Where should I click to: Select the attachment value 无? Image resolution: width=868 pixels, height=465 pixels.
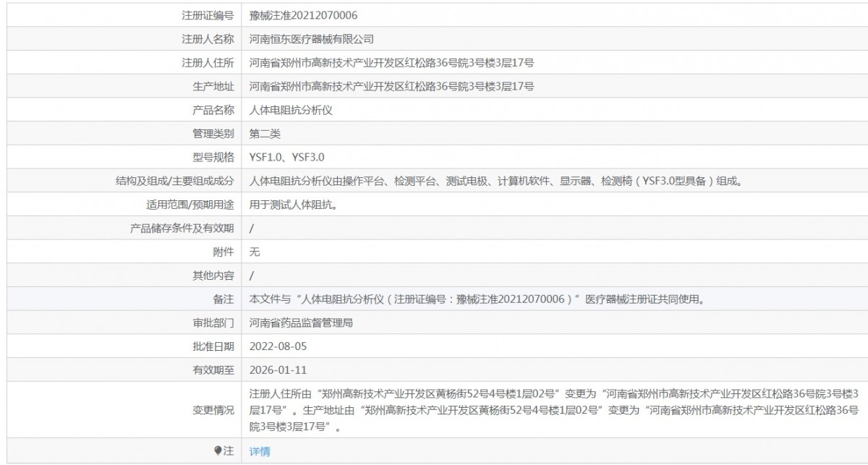pyautogui.click(x=254, y=252)
